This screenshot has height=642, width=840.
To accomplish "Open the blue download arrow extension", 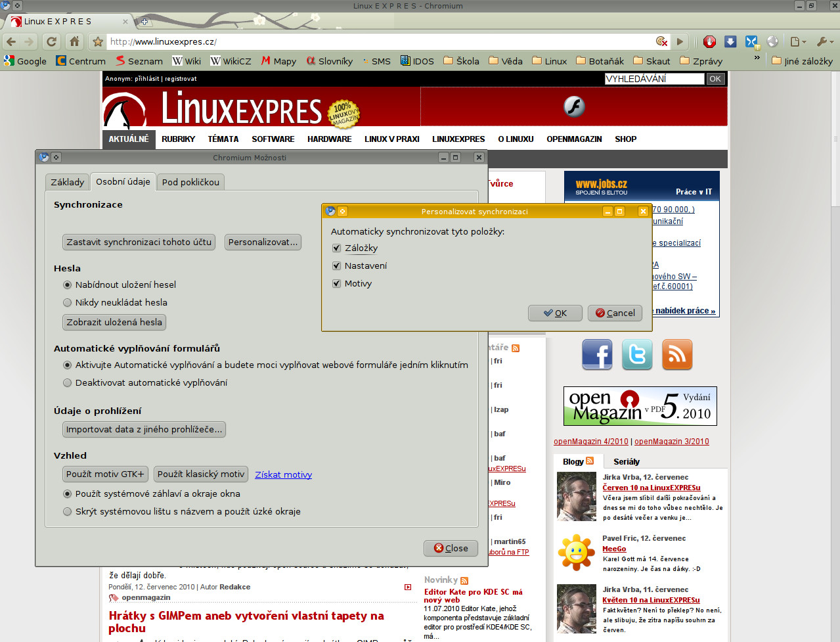I will 730,41.
